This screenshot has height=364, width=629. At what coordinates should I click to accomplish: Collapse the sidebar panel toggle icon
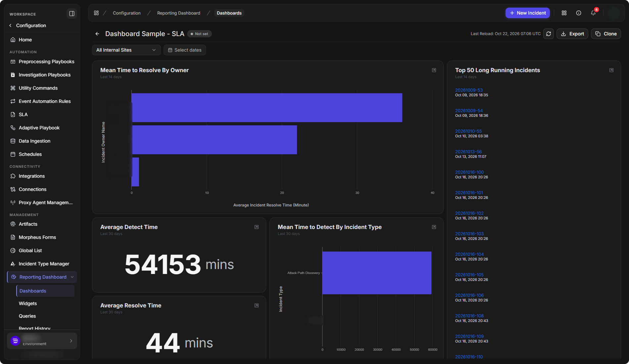point(72,14)
